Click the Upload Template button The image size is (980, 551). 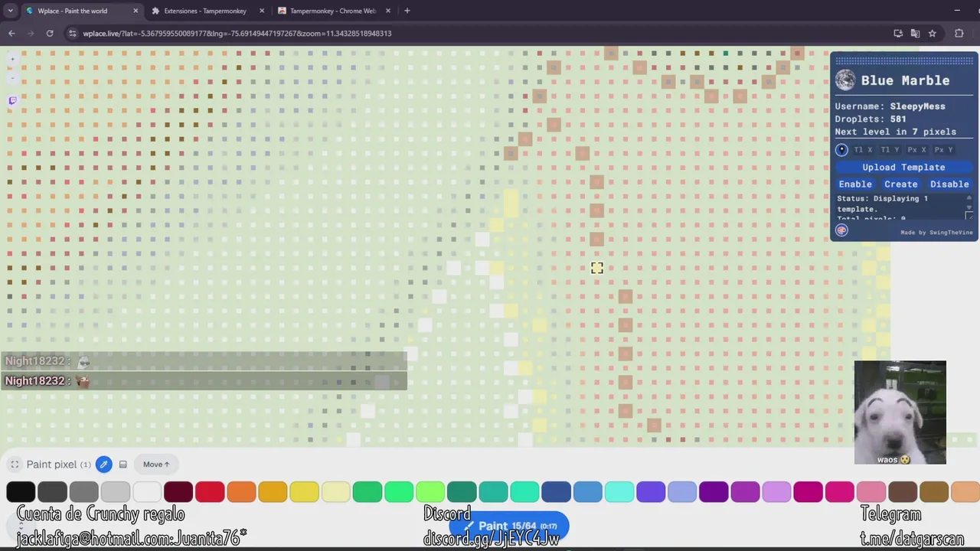point(903,167)
